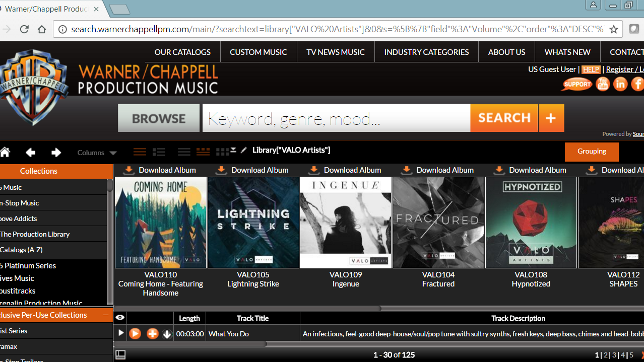Open the Facebook social icon
644x362 pixels.
click(x=638, y=84)
